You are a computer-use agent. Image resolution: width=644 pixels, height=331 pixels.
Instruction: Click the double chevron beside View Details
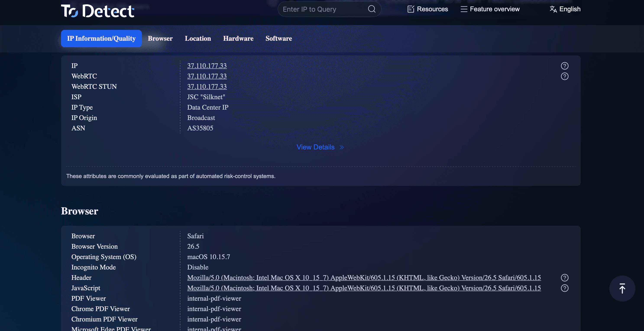tap(341, 147)
